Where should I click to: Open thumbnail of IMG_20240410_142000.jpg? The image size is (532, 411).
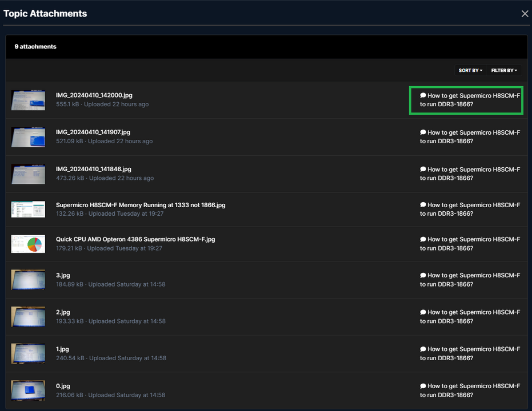(x=28, y=100)
